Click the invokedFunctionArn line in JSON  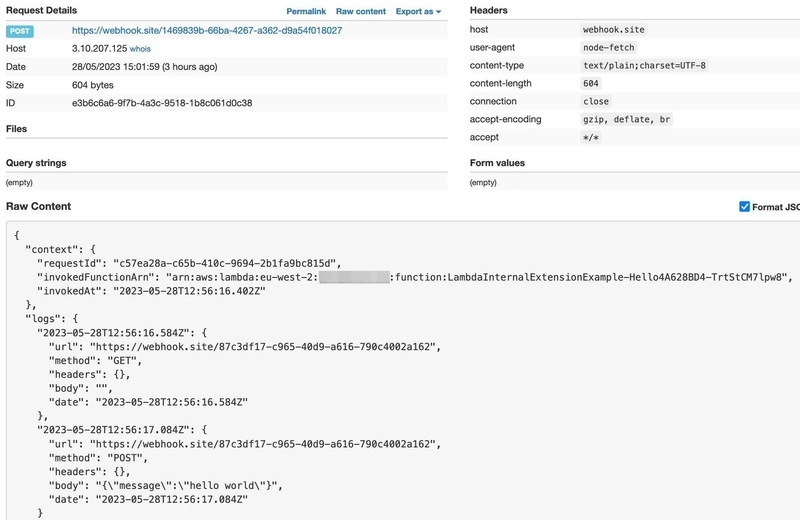point(415,277)
